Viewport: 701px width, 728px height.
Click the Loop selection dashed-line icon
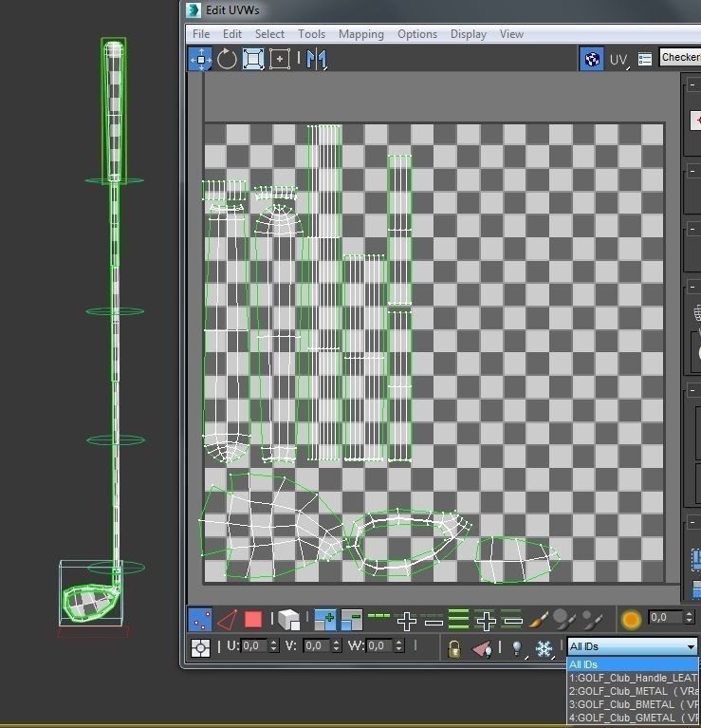pyautogui.click(x=378, y=616)
